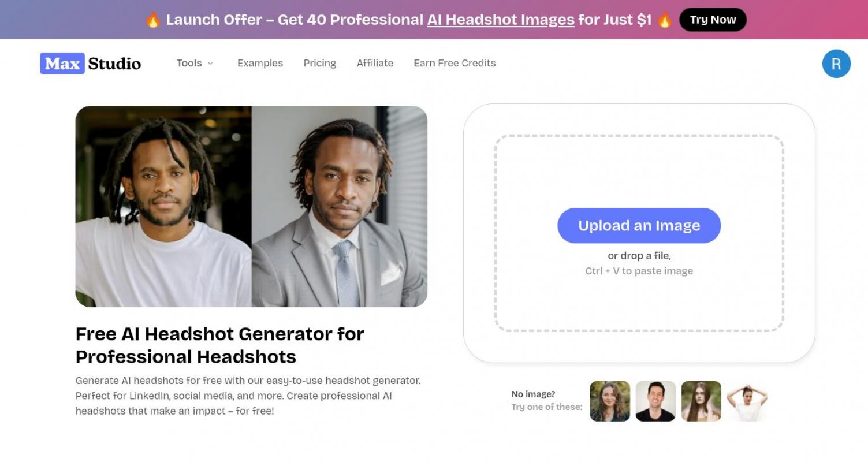Image resolution: width=868 pixels, height=462 pixels.
Task: Navigate to the Affiliate page
Action: 375,63
